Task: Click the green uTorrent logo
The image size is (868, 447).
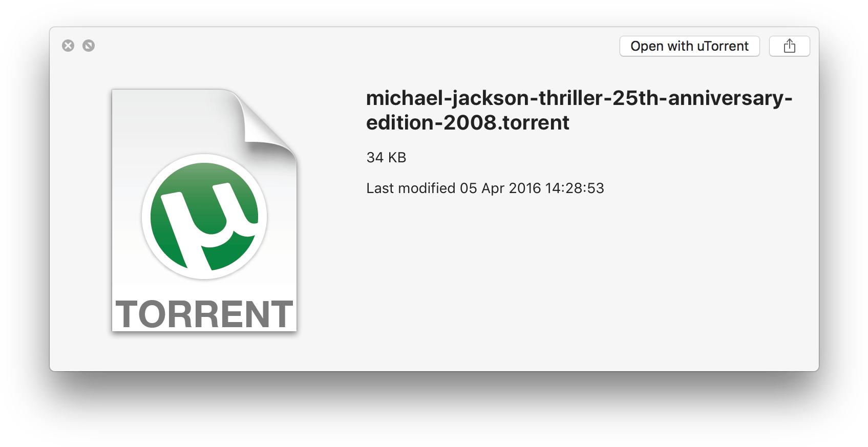Action: coord(204,217)
